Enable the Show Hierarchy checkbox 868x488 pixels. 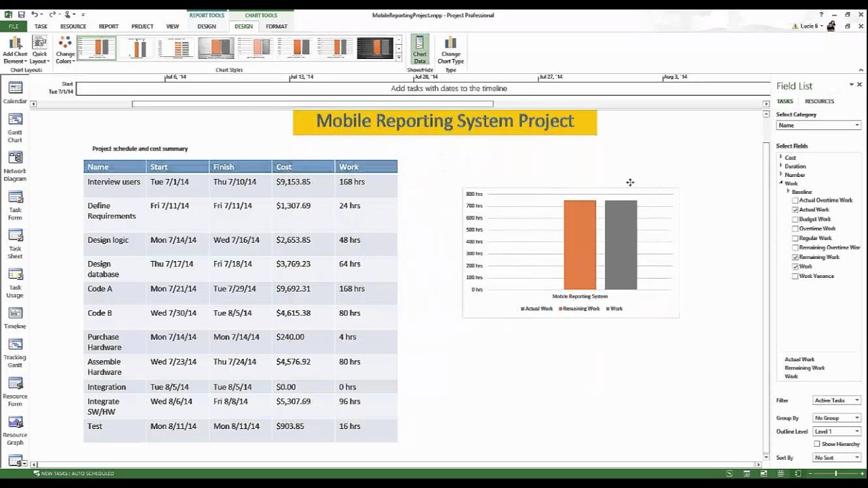pos(817,444)
